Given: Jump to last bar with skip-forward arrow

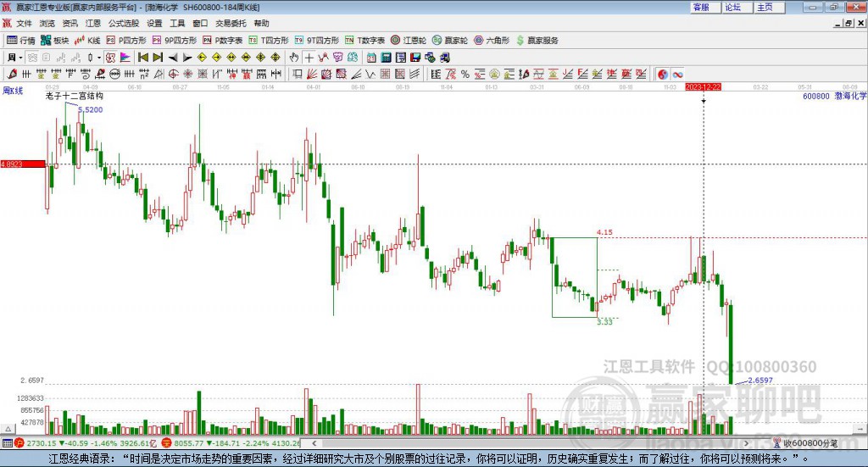Looking at the screenshot, I should [x=158, y=58].
